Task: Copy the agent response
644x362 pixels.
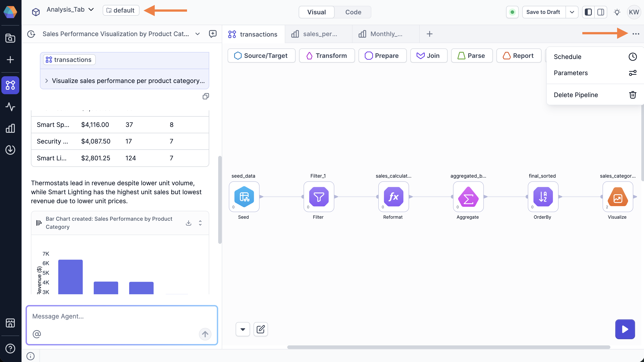Action: [x=206, y=96]
